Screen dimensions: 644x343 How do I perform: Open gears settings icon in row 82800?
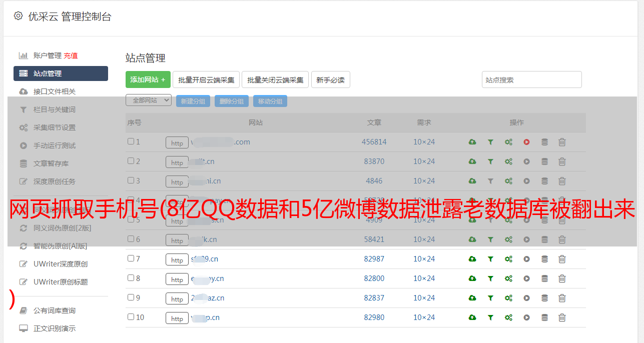click(508, 278)
